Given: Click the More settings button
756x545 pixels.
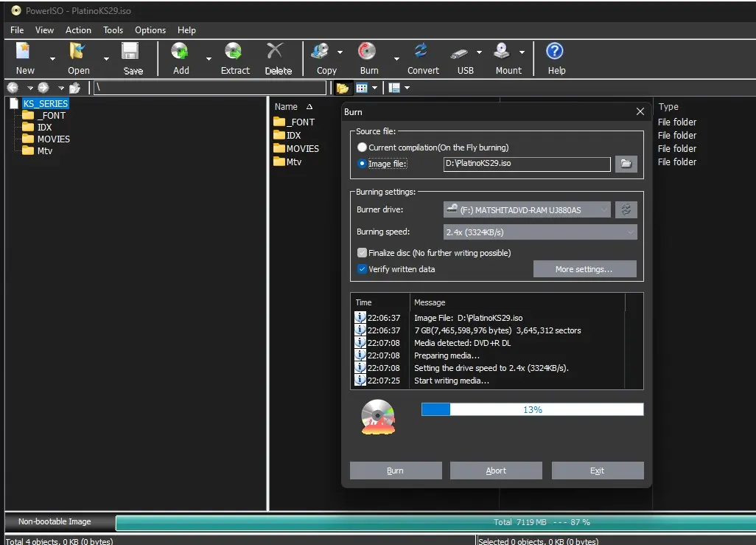Looking at the screenshot, I should tap(584, 269).
